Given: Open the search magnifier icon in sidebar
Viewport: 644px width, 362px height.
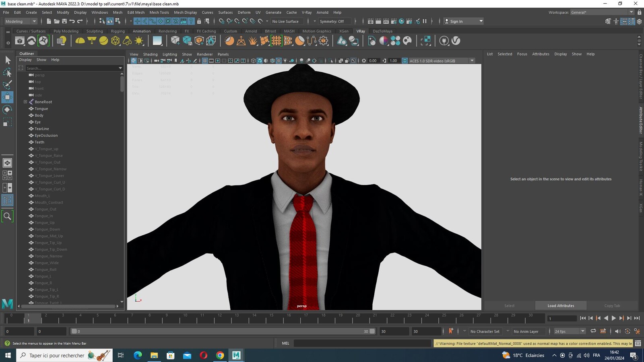Looking at the screenshot, I should coord(7,216).
